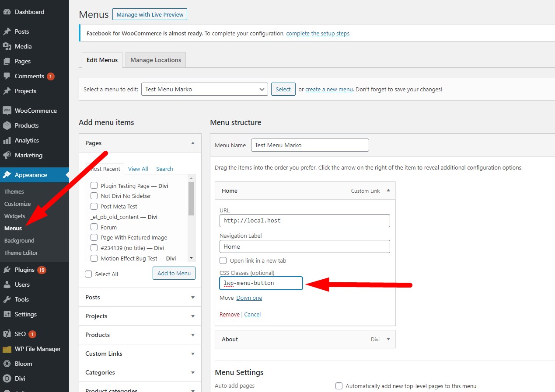Click the WooCommerce logo icon
The image size is (555, 392).
click(x=7, y=111)
